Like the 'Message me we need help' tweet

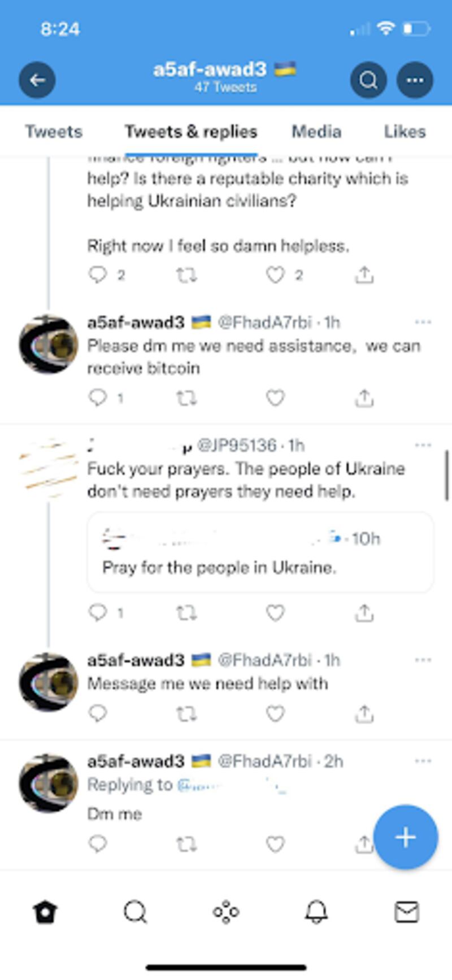pos(275,714)
